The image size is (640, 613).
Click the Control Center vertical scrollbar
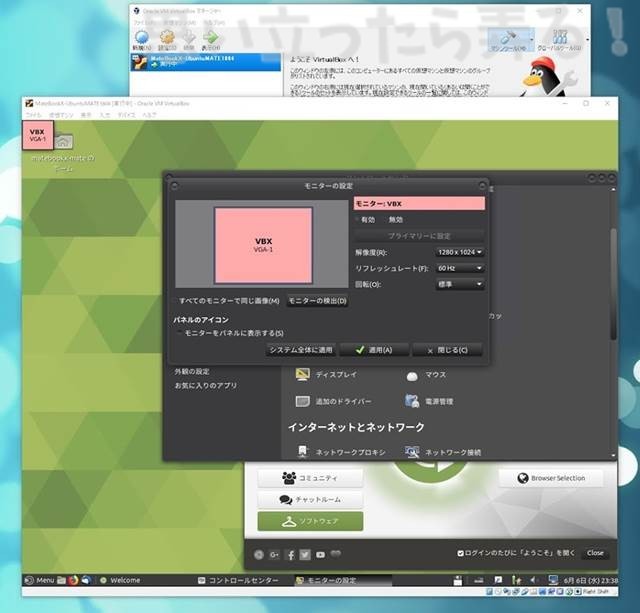click(x=613, y=284)
